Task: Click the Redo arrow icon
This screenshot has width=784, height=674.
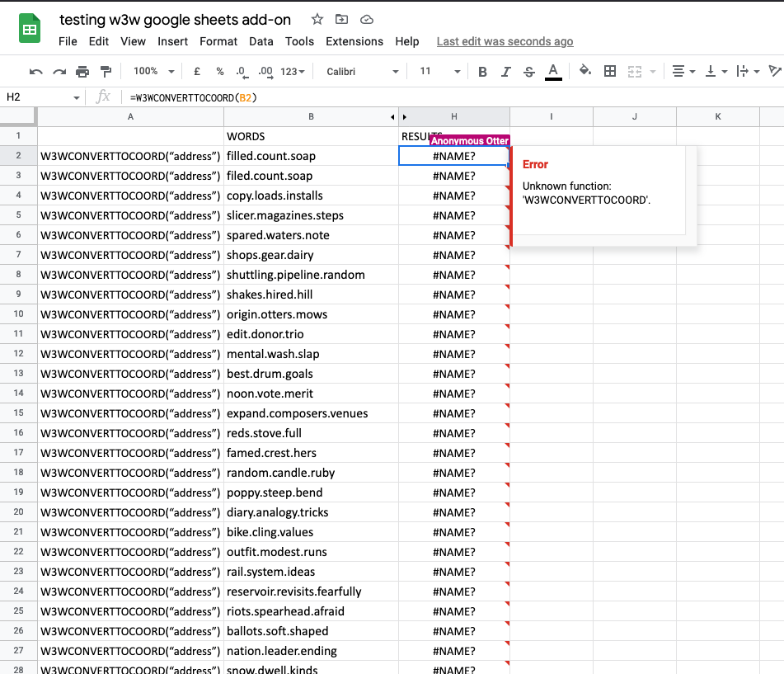Action: (59, 72)
